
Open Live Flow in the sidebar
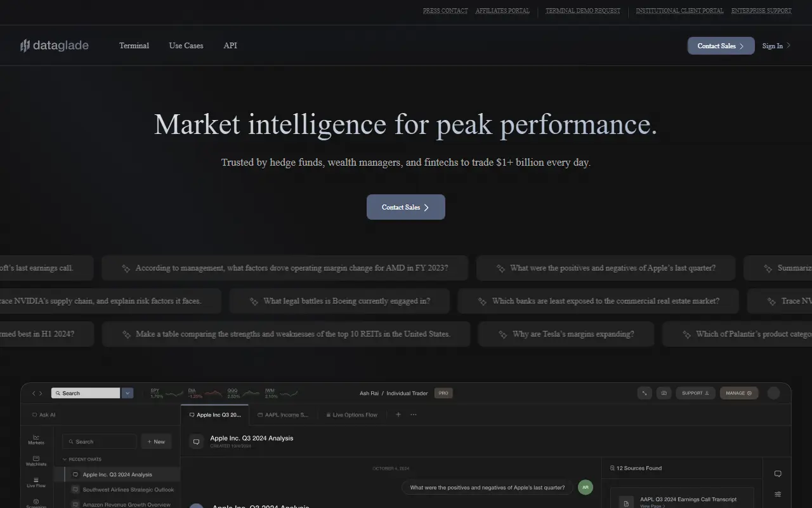[36, 482]
